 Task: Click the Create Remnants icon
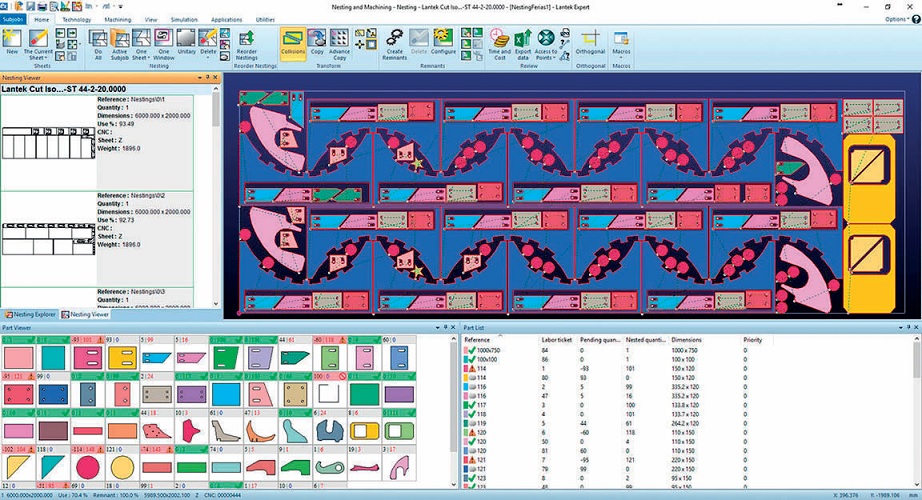click(395, 45)
